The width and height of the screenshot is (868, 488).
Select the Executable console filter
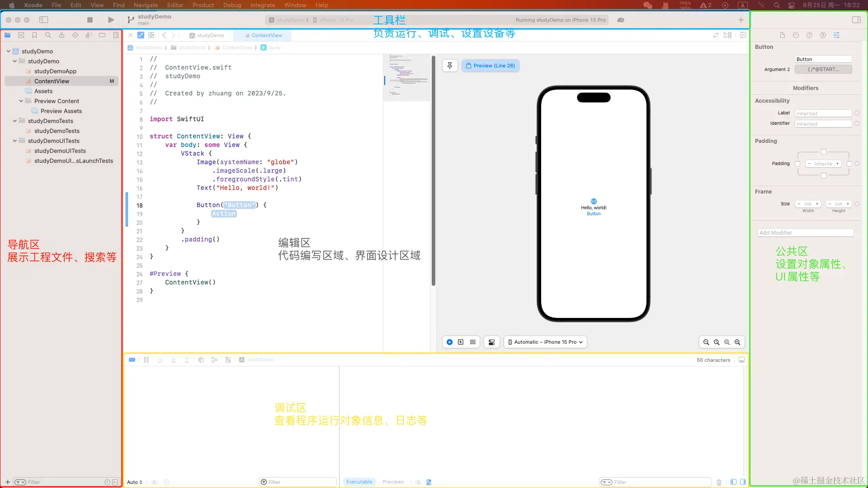click(x=359, y=482)
